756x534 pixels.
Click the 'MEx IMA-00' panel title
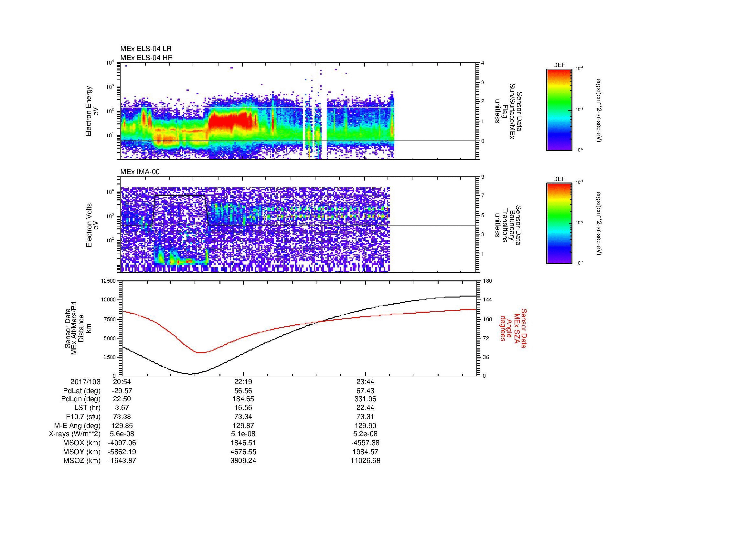[140, 172]
